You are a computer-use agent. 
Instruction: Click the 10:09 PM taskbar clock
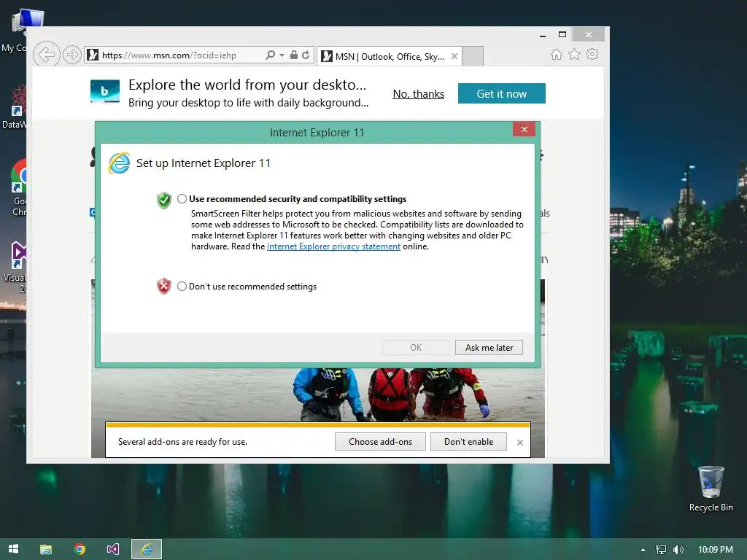click(x=715, y=550)
